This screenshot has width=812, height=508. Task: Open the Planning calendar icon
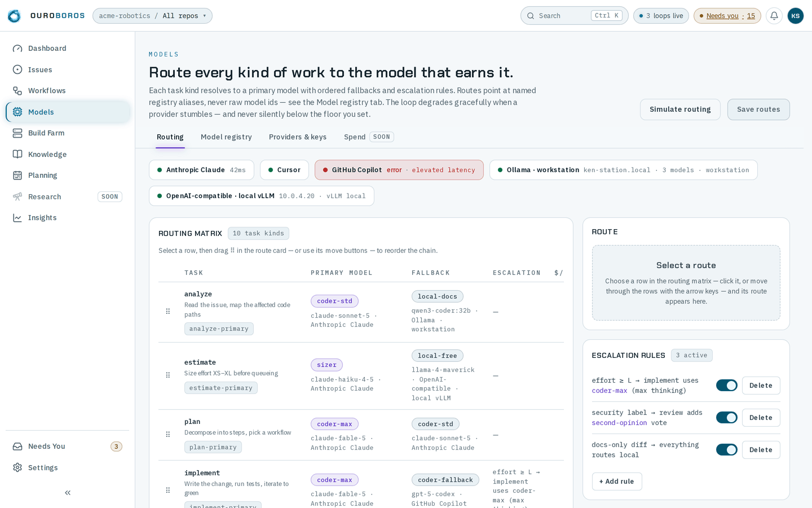pyautogui.click(x=17, y=176)
